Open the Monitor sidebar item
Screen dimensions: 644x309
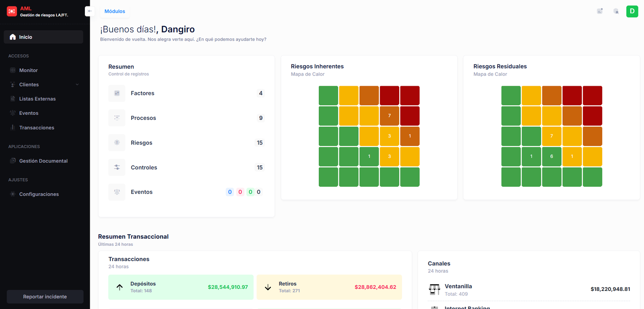coord(28,70)
